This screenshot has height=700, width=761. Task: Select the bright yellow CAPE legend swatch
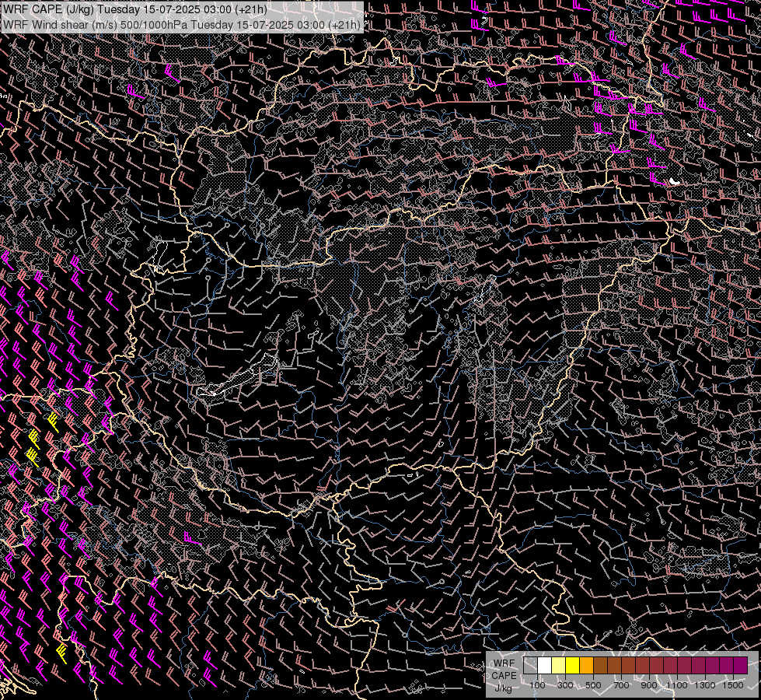(572, 665)
